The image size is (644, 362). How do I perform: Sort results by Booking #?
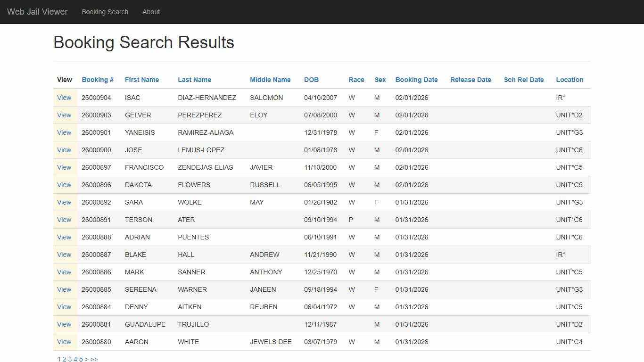coord(97,80)
